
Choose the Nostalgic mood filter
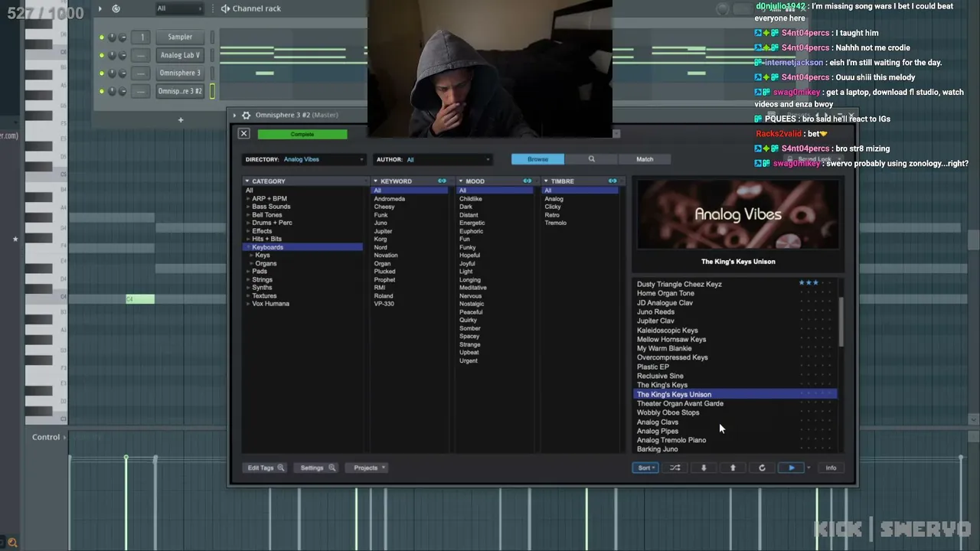coord(472,304)
